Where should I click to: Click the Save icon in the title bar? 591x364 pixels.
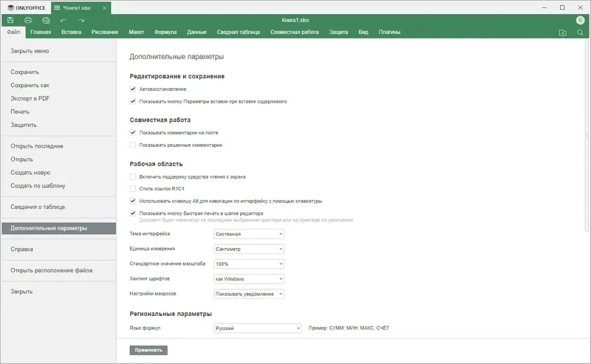coord(10,20)
